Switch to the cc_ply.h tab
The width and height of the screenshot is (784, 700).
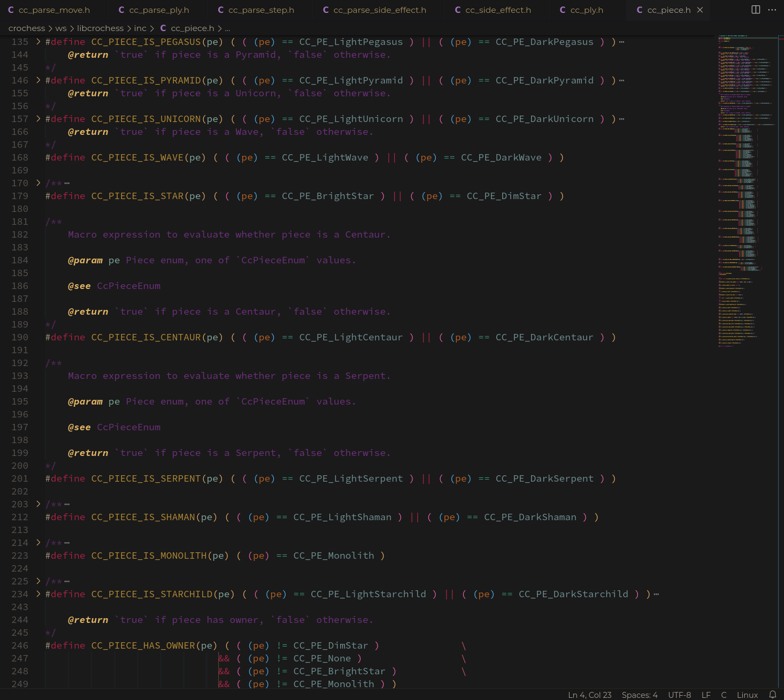pos(581,10)
